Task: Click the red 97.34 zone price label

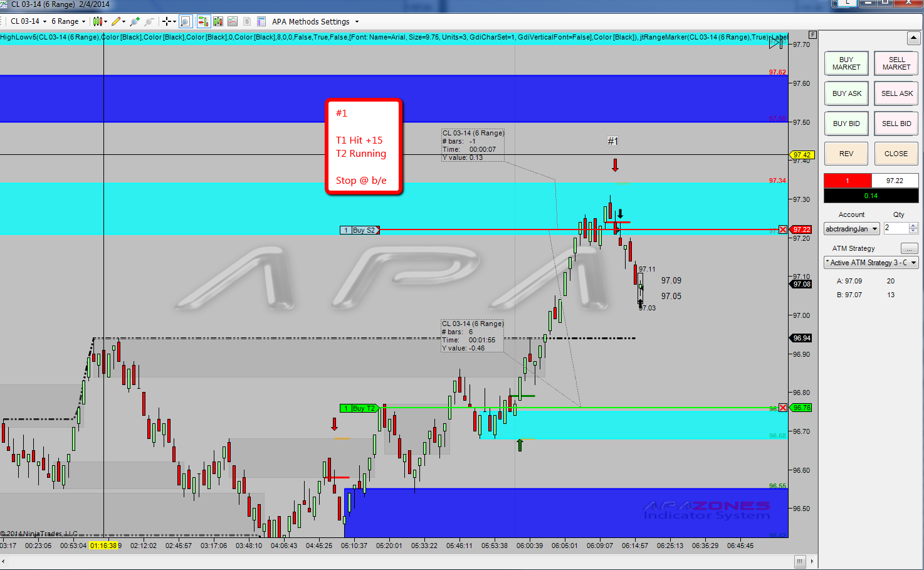Action: pos(777,181)
